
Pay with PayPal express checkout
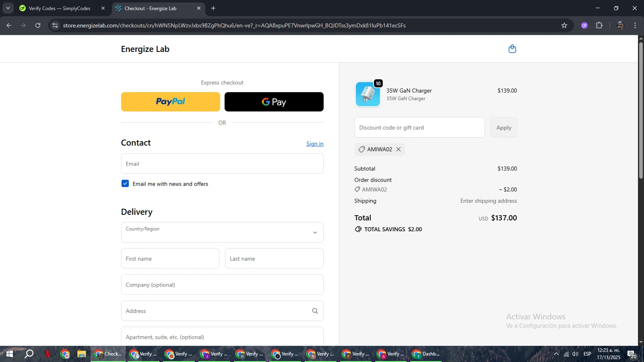click(170, 102)
